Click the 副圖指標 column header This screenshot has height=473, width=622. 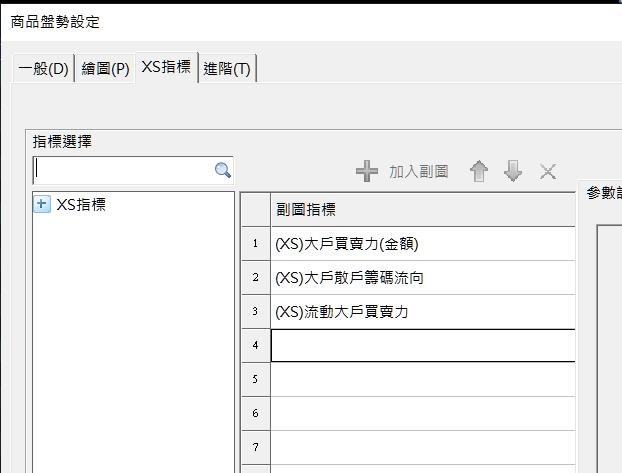click(x=422, y=210)
